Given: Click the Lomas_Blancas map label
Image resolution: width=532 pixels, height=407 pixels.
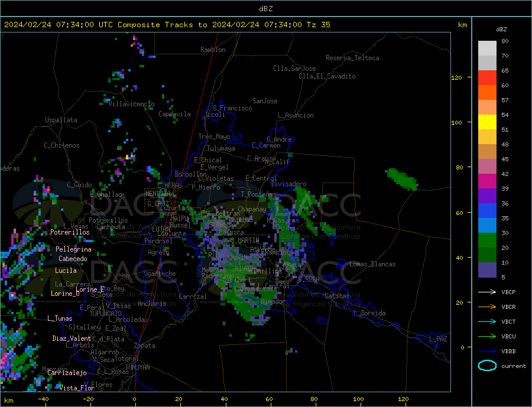Looking at the screenshot, I should 372,264.
